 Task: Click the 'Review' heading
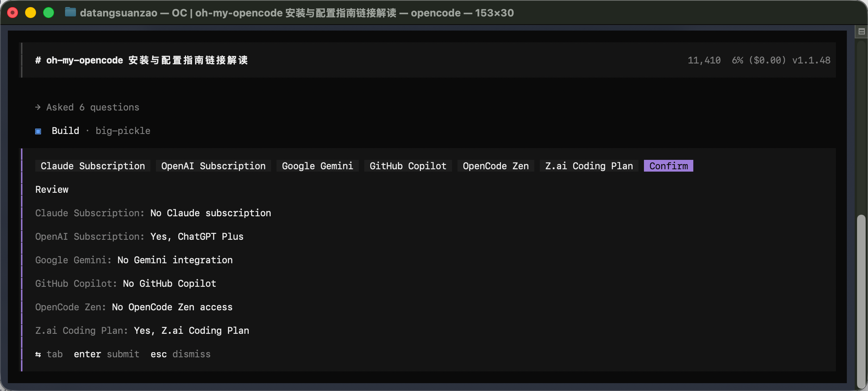(x=52, y=189)
